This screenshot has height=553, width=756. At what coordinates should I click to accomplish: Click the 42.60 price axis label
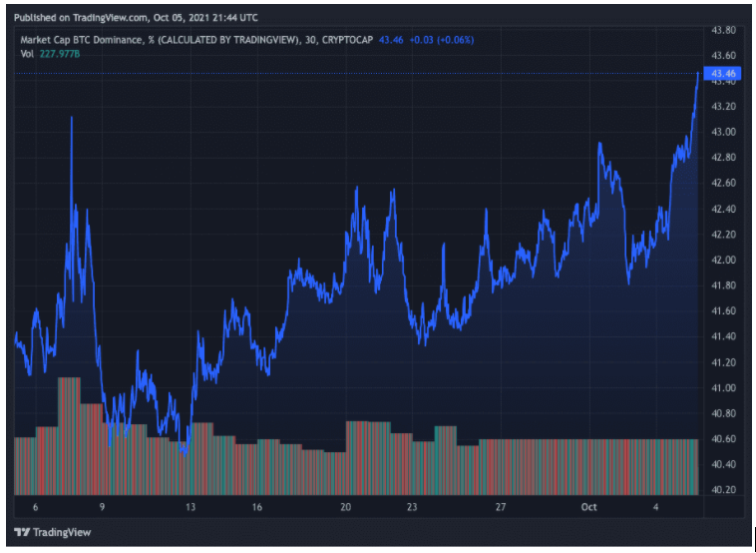point(723,183)
